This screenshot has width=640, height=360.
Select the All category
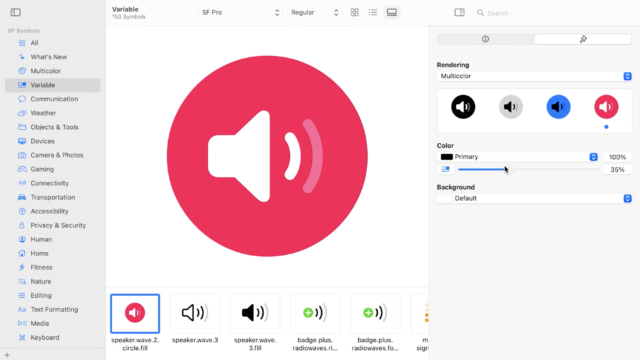[x=53, y=43]
